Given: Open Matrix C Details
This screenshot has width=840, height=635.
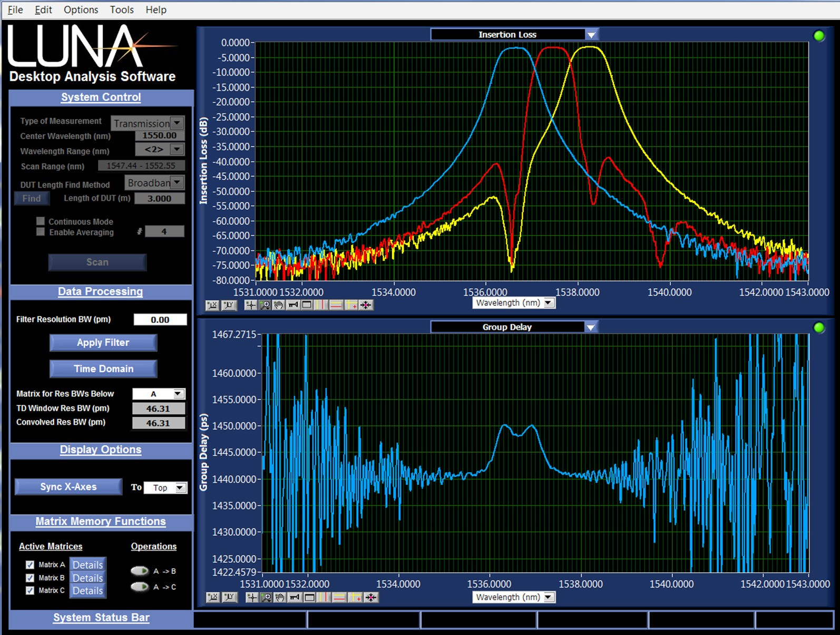Looking at the screenshot, I should pos(87,591).
